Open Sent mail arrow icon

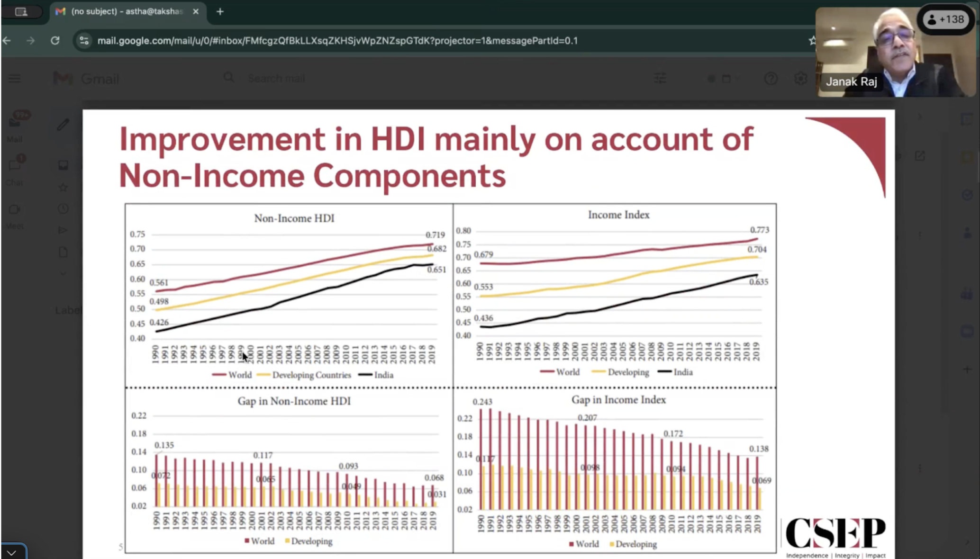[63, 230]
